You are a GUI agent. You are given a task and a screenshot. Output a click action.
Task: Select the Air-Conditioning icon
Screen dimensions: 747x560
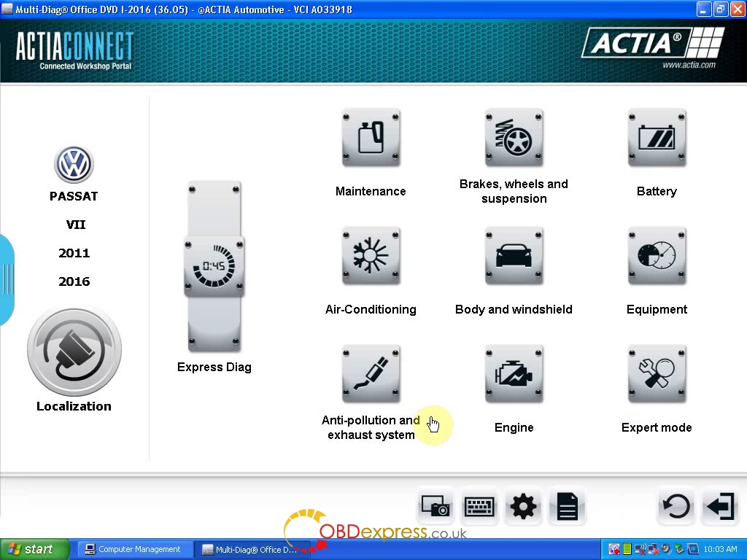pos(371,257)
